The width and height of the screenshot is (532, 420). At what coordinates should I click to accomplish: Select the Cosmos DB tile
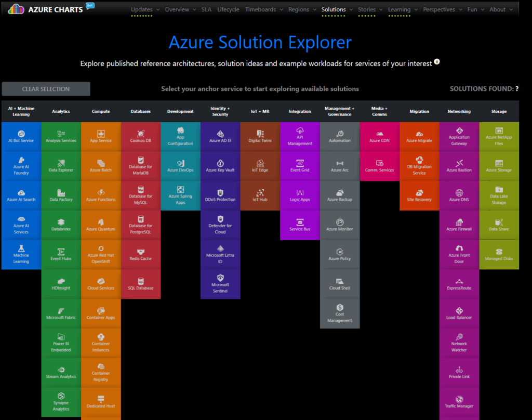click(140, 137)
